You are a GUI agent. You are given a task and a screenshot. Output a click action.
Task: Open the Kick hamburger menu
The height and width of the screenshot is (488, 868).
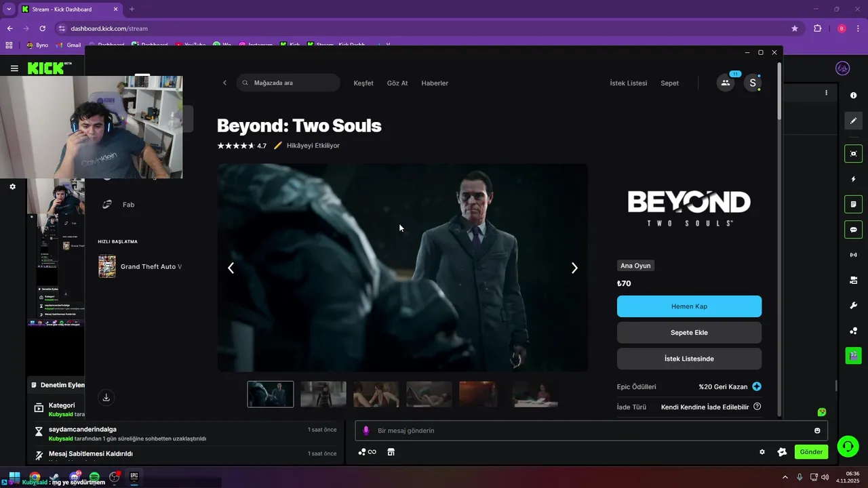14,68
